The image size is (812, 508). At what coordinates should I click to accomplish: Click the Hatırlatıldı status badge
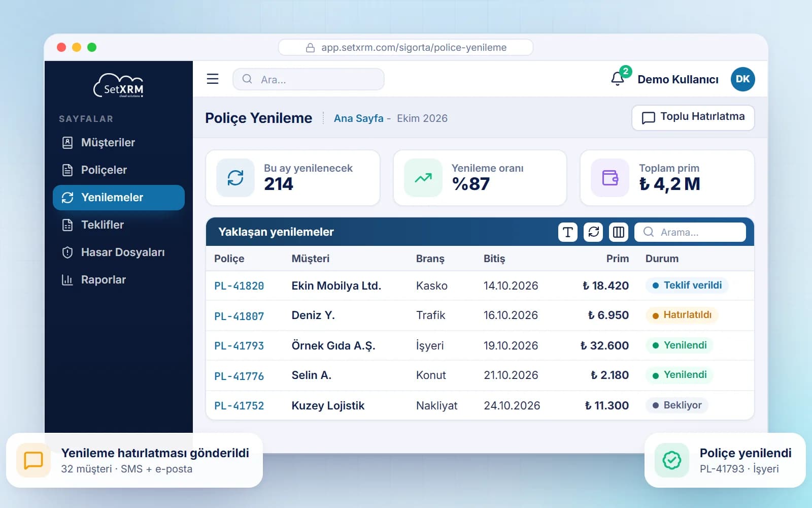pyautogui.click(x=682, y=315)
